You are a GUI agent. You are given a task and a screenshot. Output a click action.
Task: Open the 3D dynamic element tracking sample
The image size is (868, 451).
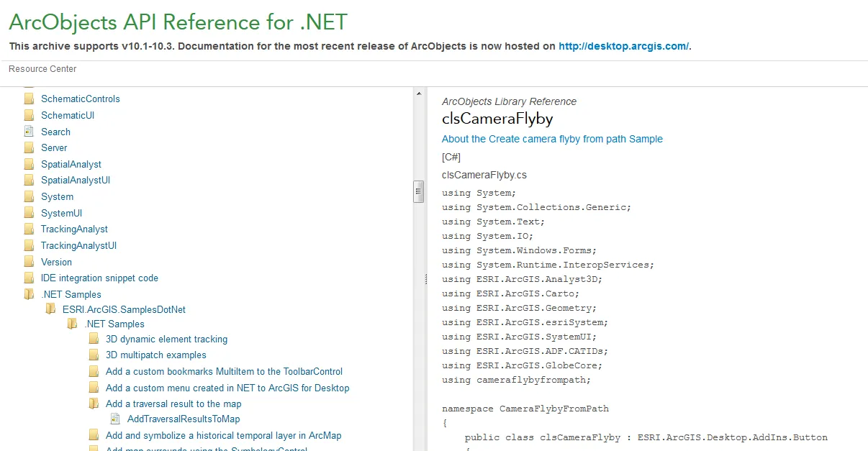pos(166,339)
